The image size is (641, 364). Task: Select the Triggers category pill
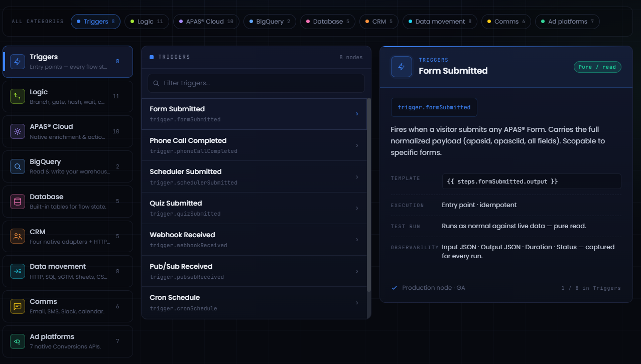click(95, 22)
